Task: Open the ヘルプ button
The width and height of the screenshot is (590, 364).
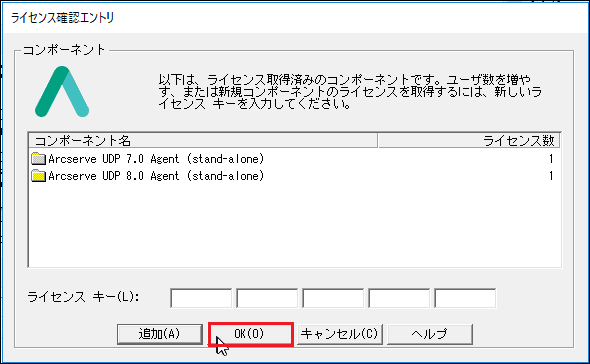Action: coord(430,334)
